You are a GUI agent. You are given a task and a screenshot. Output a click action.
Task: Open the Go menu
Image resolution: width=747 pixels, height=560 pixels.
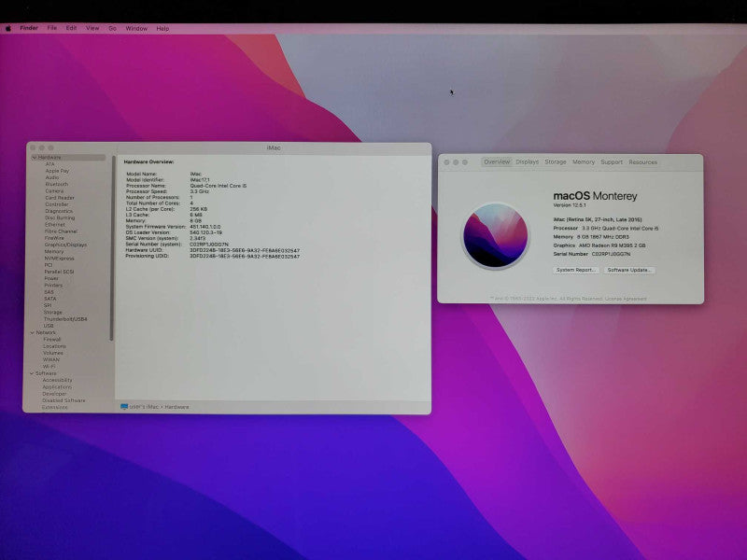click(112, 29)
